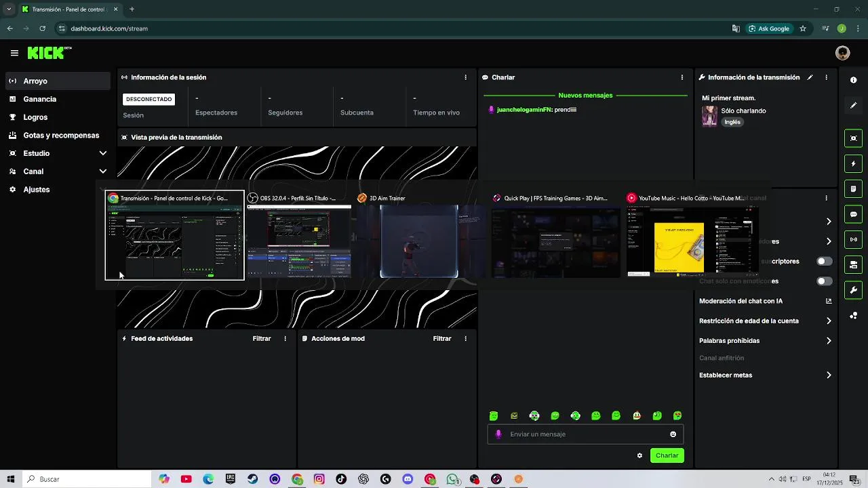The image size is (868, 488).
Task: Switch to OBS 32.0.4 window thumbnail
Action: [299, 235]
